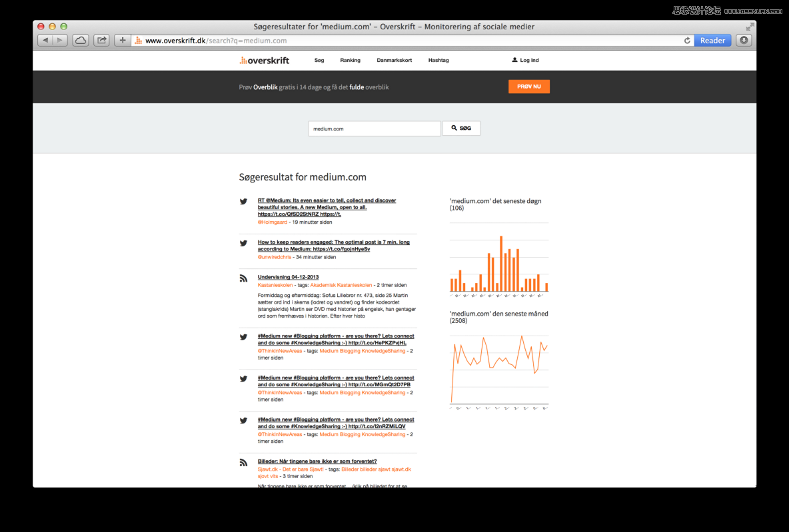Image resolution: width=789 pixels, height=532 pixels.
Task: Click the last-day bar chart
Action: 498,260
